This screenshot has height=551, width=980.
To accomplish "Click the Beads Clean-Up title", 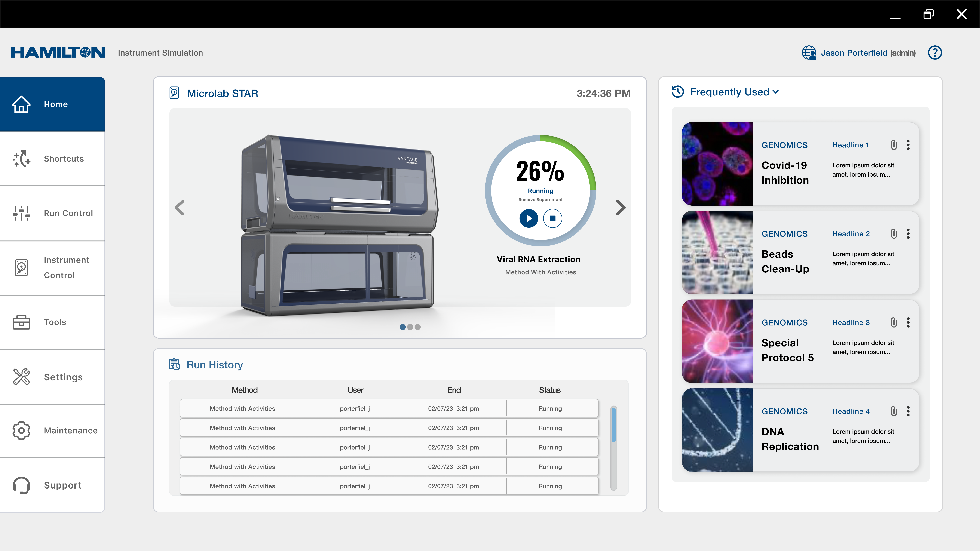I will pyautogui.click(x=785, y=262).
